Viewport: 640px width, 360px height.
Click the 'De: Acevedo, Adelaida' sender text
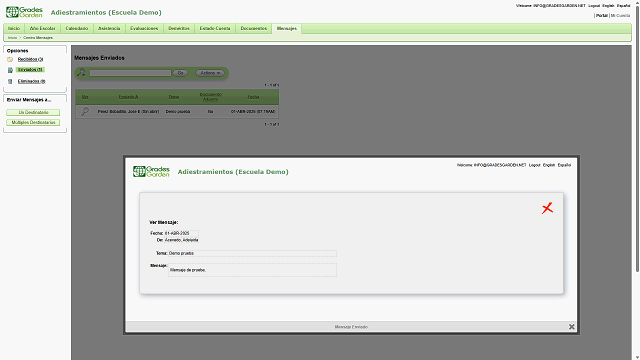(178, 240)
